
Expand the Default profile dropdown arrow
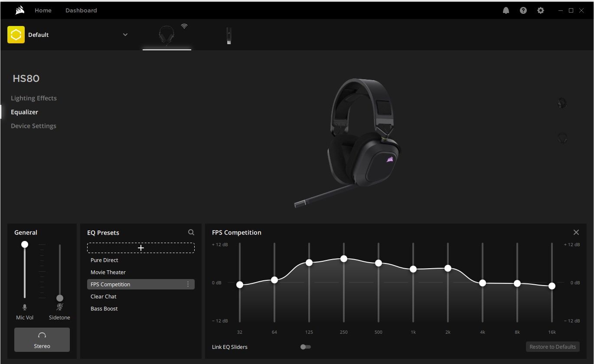(x=125, y=35)
